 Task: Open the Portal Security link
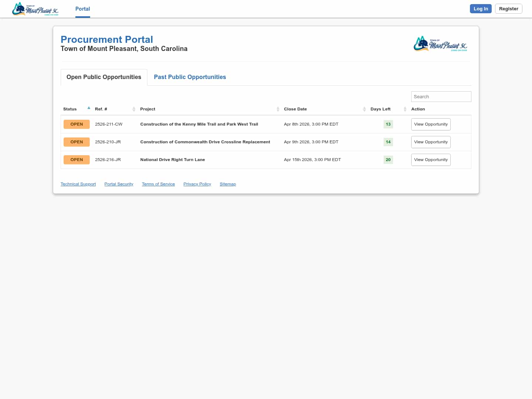coord(119,184)
